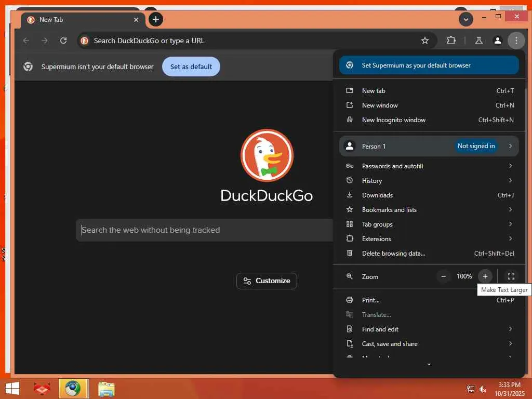Image resolution: width=532 pixels, height=399 pixels.
Task: Open Extensions submenu in menu
Action: (x=429, y=239)
